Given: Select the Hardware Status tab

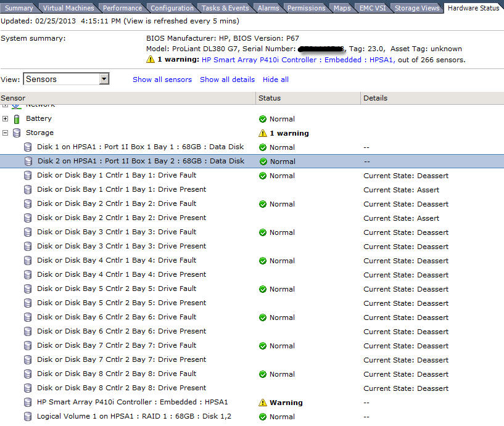Looking at the screenshot, I should click(473, 8).
